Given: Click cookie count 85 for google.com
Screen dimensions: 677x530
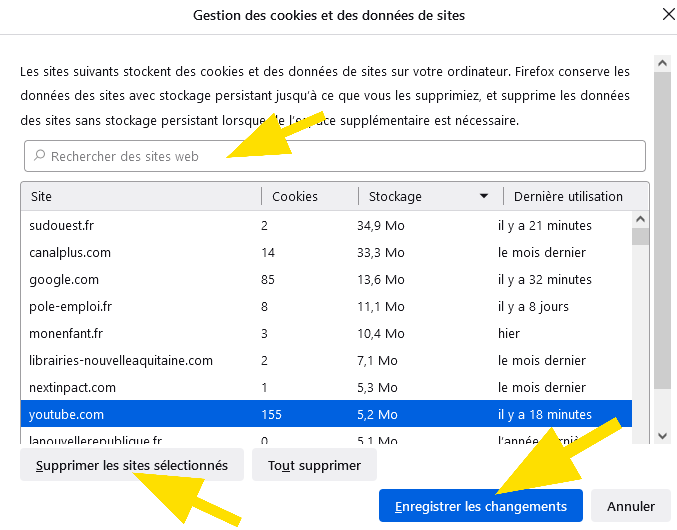Looking at the screenshot, I should point(268,280).
